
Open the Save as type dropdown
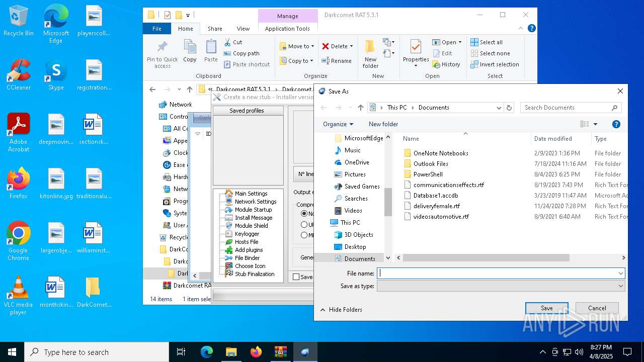(x=620, y=286)
